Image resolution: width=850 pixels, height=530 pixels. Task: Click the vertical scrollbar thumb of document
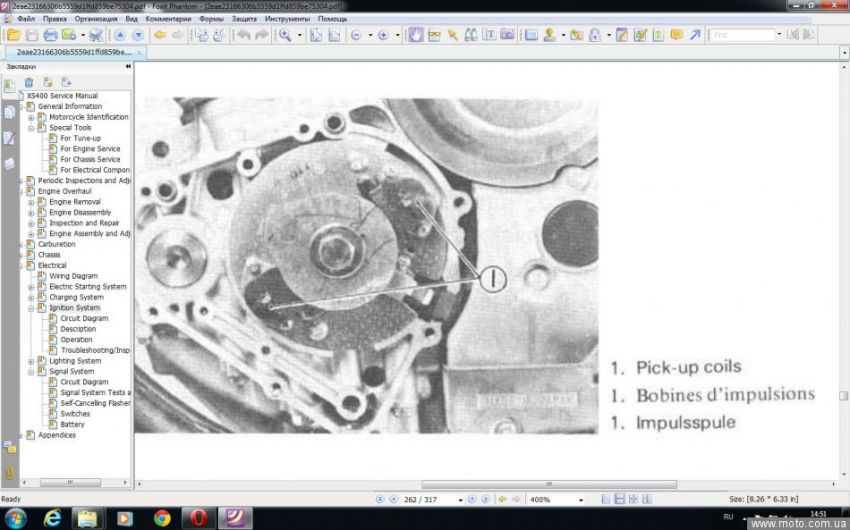pyautogui.click(x=843, y=396)
